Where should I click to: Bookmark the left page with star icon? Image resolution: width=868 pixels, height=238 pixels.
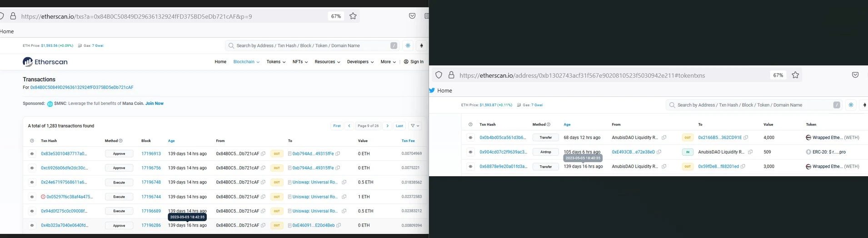coord(353,16)
